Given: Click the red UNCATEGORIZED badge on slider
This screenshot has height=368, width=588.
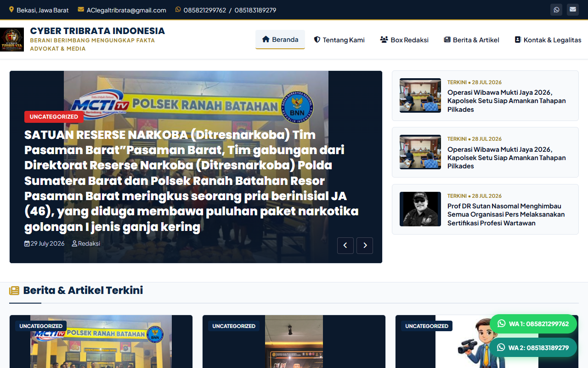Looking at the screenshot, I should tap(54, 117).
